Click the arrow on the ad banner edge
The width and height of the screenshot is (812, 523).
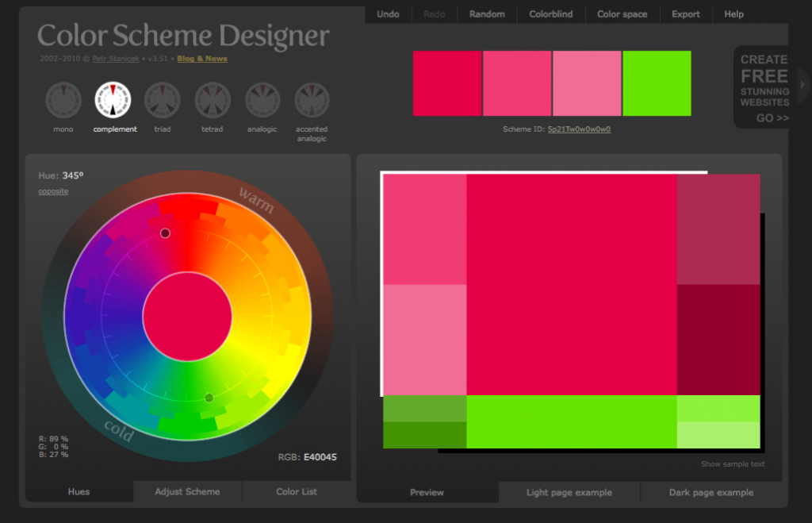pos(802,84)
